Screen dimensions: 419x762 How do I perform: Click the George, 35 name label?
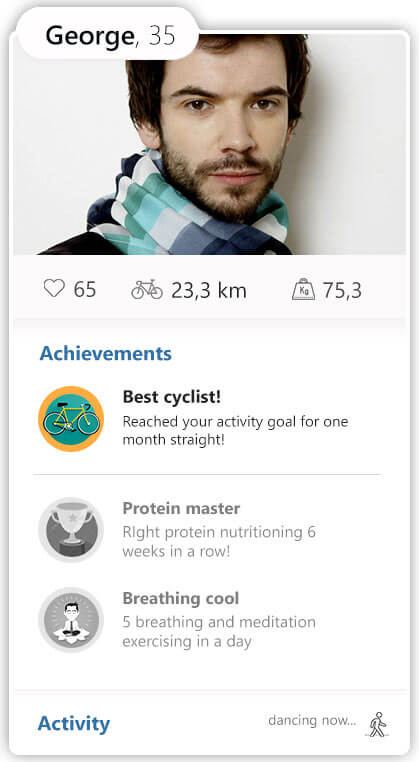point(110,35)
